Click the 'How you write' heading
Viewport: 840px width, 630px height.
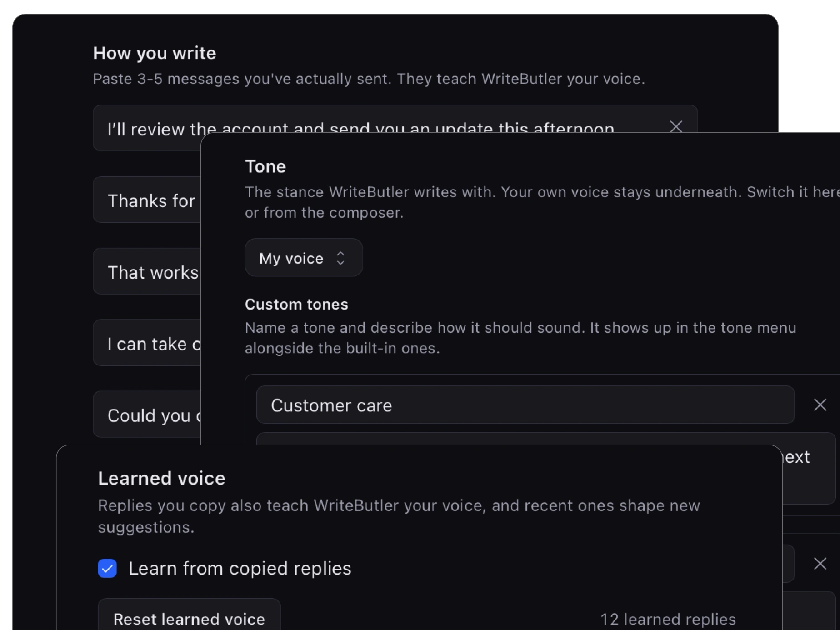tap(155, 53)
